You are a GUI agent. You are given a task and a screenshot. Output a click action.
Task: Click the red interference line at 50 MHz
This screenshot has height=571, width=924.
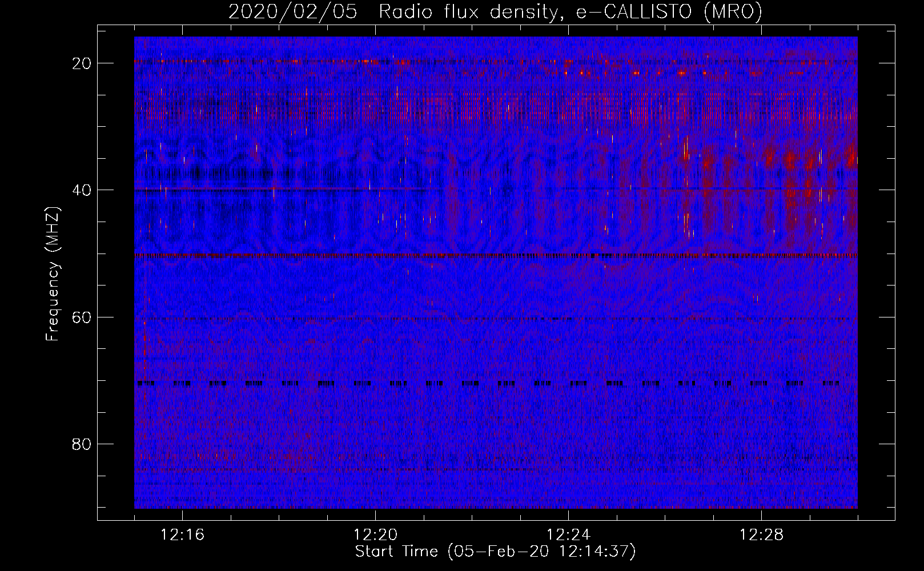(x=496, y=255)
